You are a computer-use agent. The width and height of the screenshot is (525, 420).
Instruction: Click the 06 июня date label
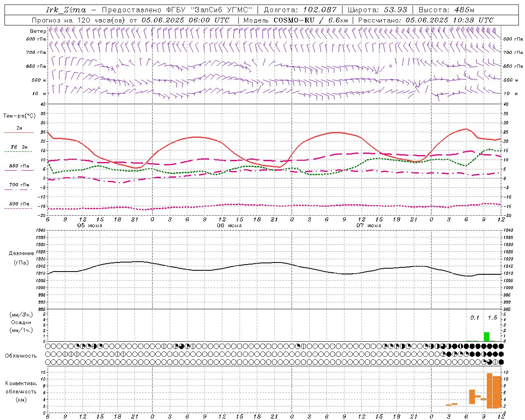(x=229, y=226)
